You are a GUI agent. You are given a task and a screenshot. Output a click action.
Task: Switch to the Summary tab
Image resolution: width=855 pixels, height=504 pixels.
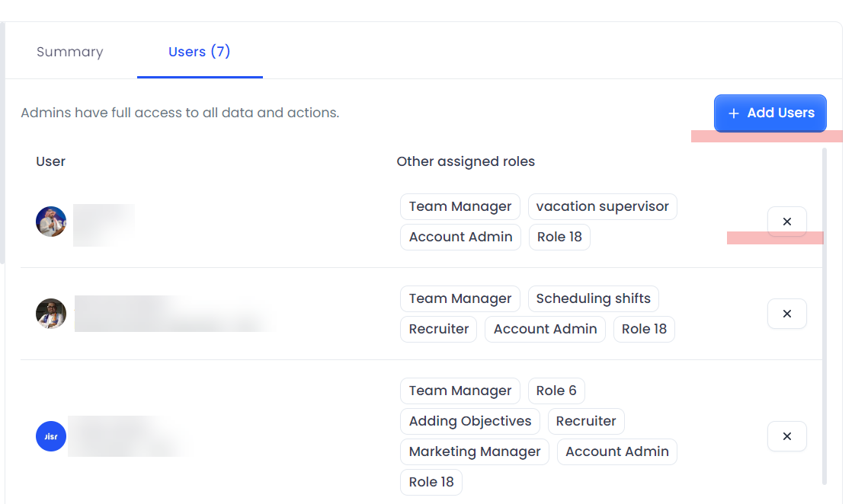(69, 52)
